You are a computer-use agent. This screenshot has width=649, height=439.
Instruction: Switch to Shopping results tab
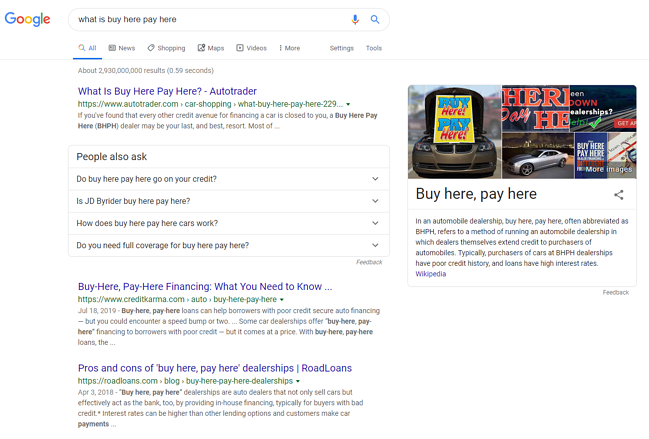[166, 48]
